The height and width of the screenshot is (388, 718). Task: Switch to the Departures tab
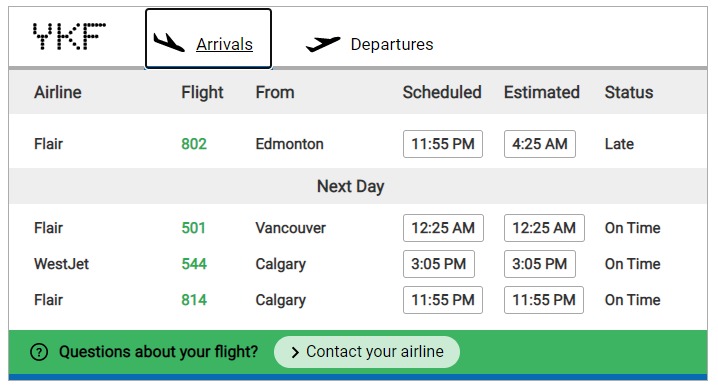(x=369, y=44)
